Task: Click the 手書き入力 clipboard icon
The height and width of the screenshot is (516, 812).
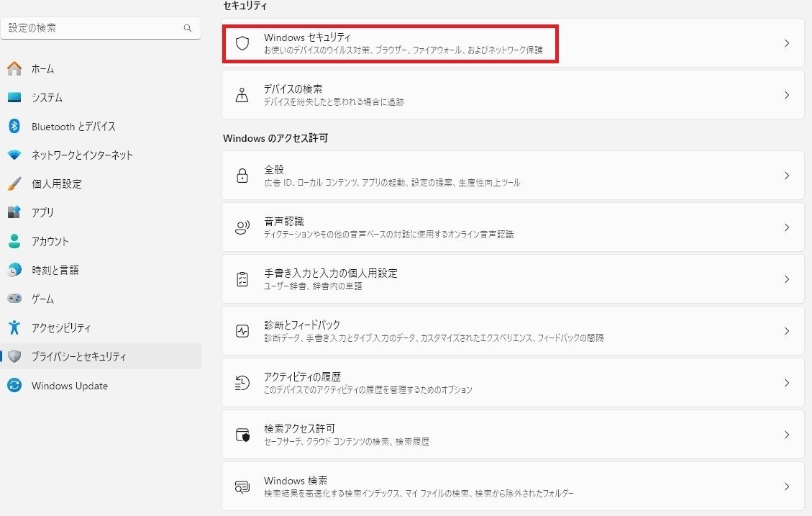Action: pyautogui.click(x=242, y=279)
